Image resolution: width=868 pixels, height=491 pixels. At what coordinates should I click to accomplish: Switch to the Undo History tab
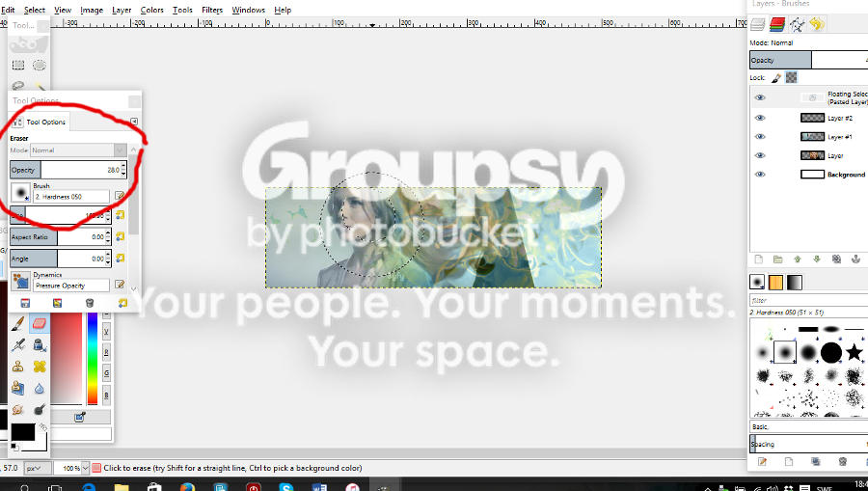pyautogui.click(x=817, y=24)
